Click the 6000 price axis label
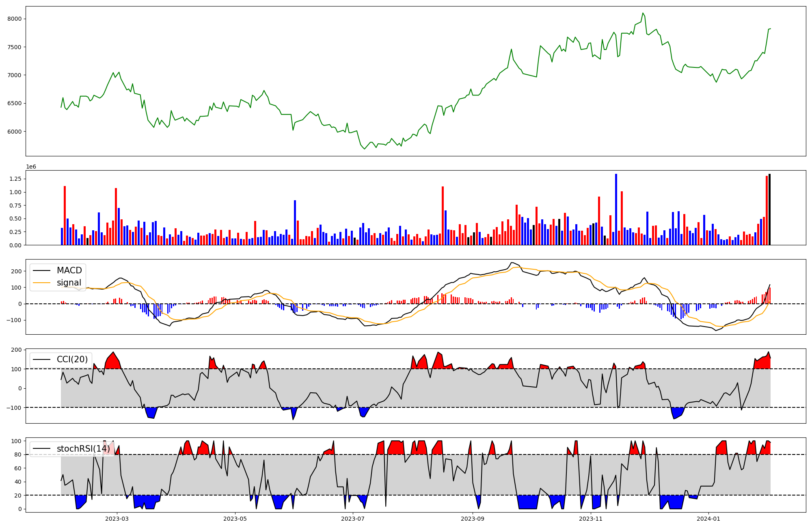Image resolution: width=812 pixels, height=528 pixels. pos(14,132)
